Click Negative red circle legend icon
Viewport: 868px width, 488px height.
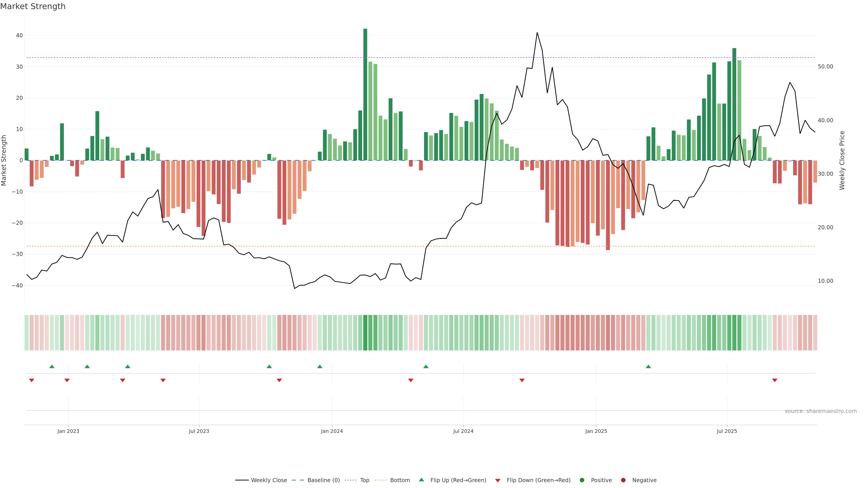(623, 480)
